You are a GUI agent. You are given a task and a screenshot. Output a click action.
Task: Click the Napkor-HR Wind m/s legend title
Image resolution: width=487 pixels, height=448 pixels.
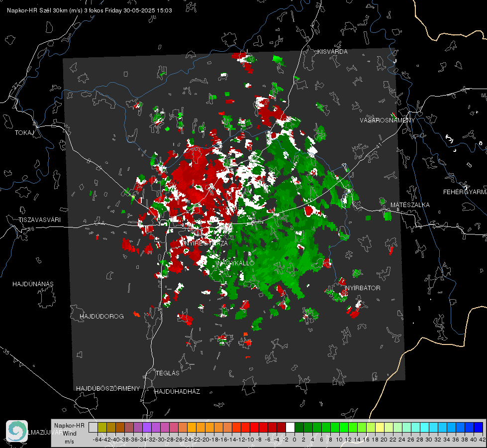[69, 434]
